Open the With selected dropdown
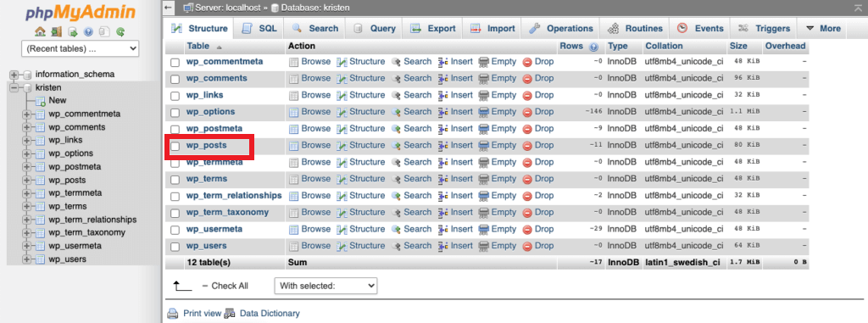Image resolution: width=868 pixels, height=323 pixels. [x=325, y=286]
